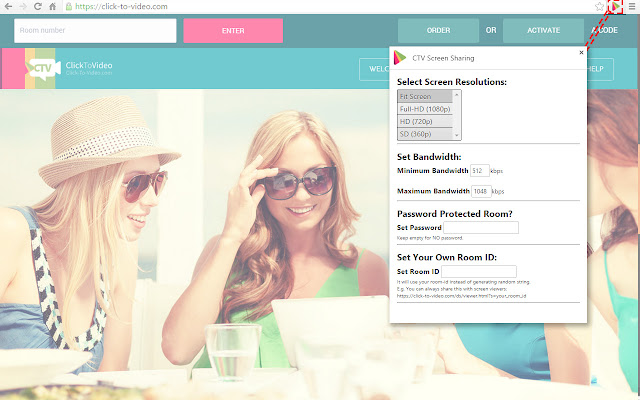This screenshot has width=640, height=400.
Task: Click resolution list down arrow
Action: click(x=457, y=135)
